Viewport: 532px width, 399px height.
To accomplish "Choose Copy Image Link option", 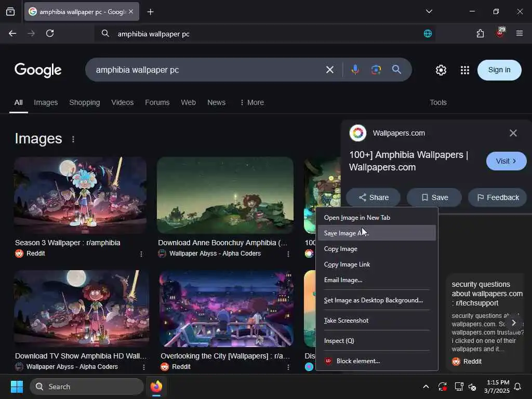I will (x=377, y=264).
